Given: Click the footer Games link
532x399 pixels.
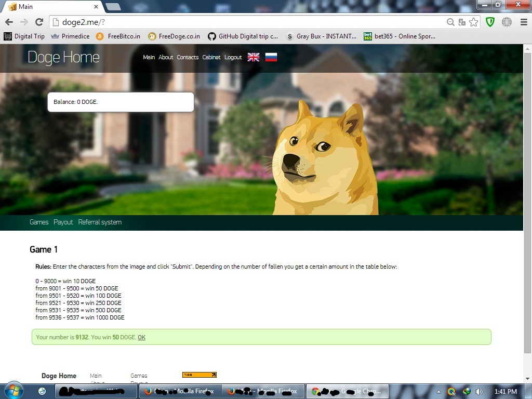Looking at the screenshot, I should tap(139, 376).
